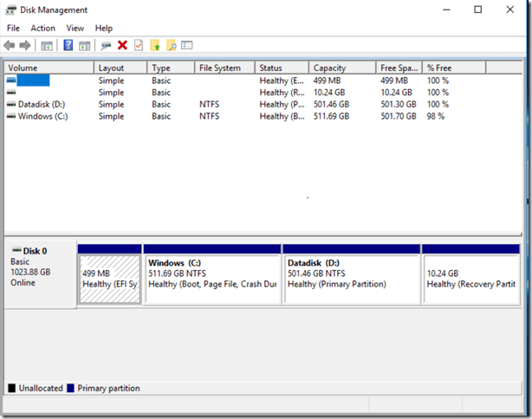Viewport: 532px width, 419px height.
Task: Open the blue Help toolbar icon
Action: click(68, 45)
